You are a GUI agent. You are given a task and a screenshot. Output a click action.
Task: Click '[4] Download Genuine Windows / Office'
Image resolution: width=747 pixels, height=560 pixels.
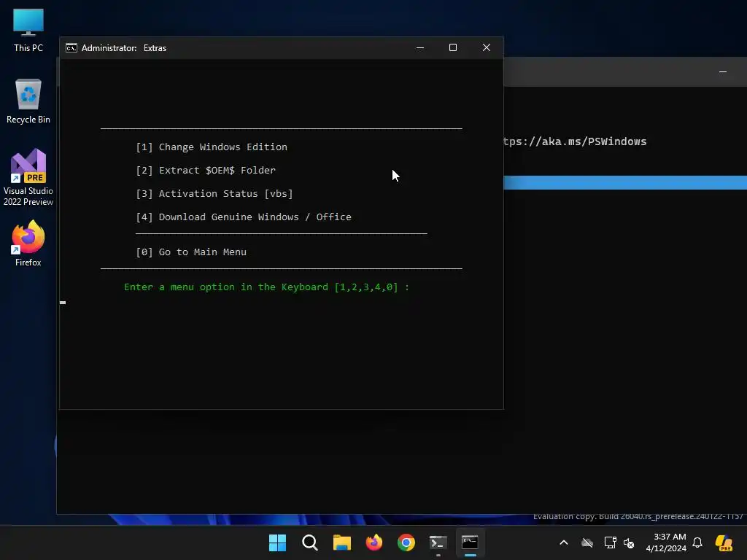(x=244, y=217)
